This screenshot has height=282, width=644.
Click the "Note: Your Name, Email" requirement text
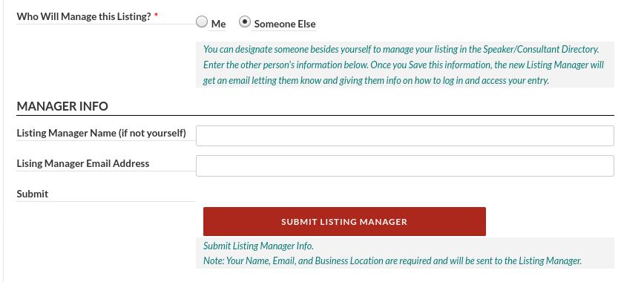point(392,260)
